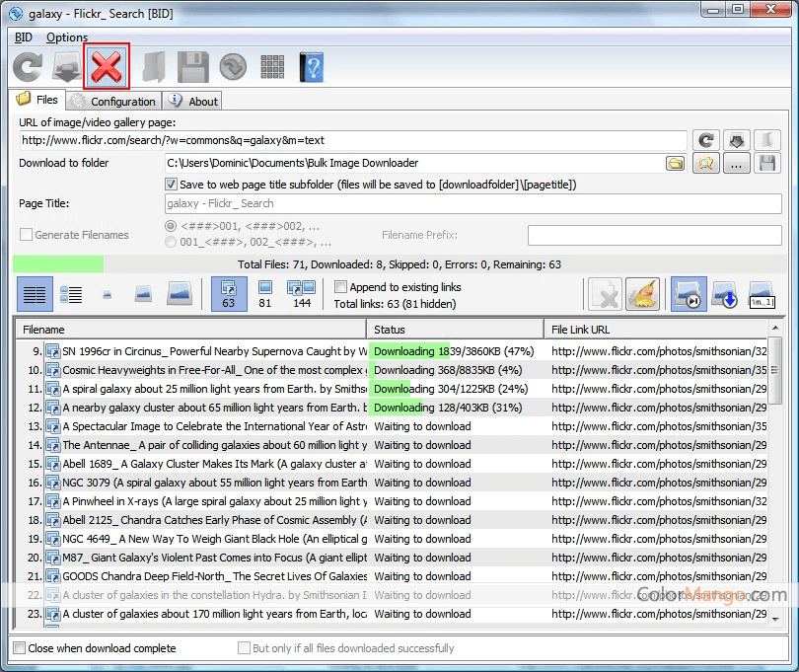Show the 81 embedded images filter
799x672 pixels.
pos(264,294)
